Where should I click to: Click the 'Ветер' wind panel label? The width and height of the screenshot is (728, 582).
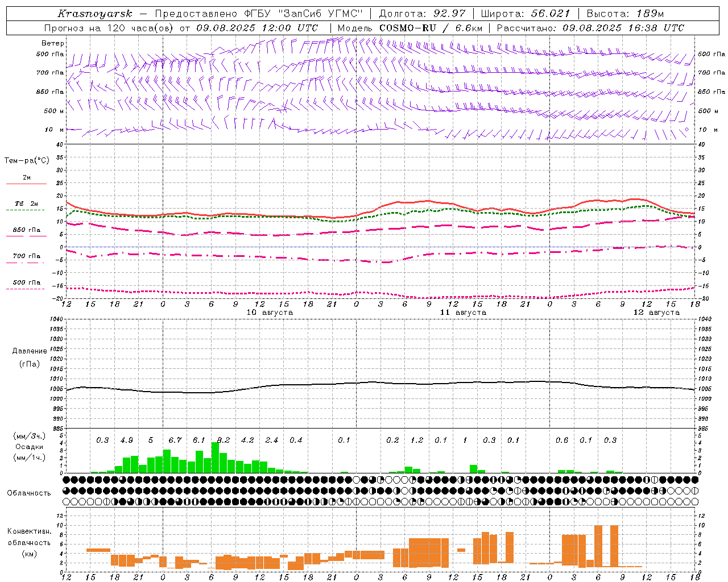[x=53, y=43]
